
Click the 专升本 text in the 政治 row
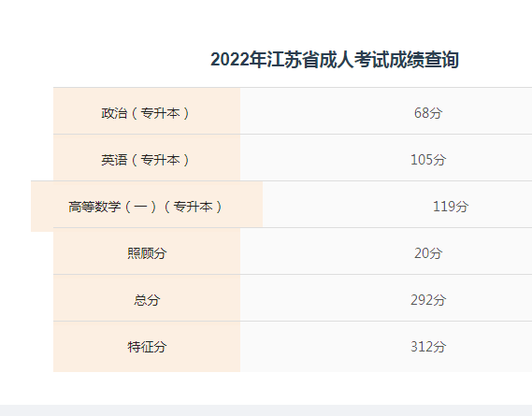[160, 113]
